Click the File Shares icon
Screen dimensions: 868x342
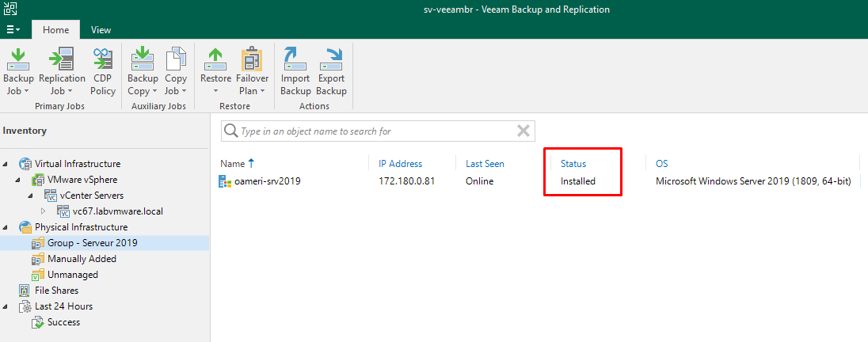point(25,291)
